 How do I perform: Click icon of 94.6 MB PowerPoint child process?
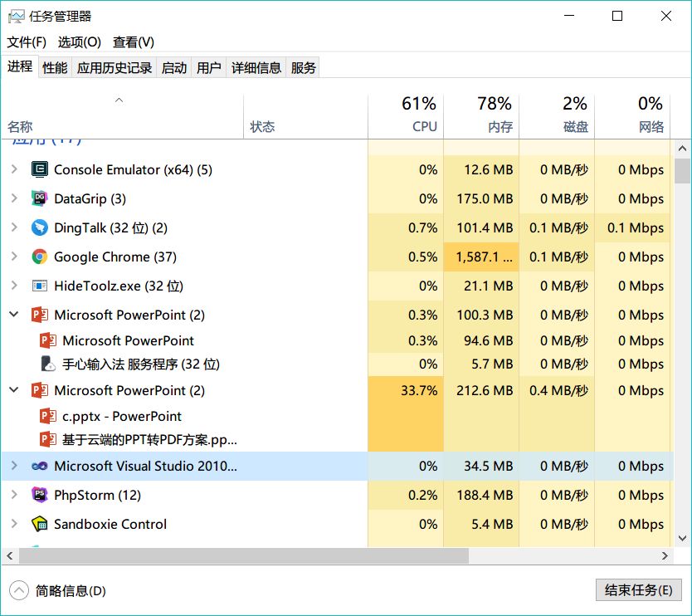pos(48,340)
